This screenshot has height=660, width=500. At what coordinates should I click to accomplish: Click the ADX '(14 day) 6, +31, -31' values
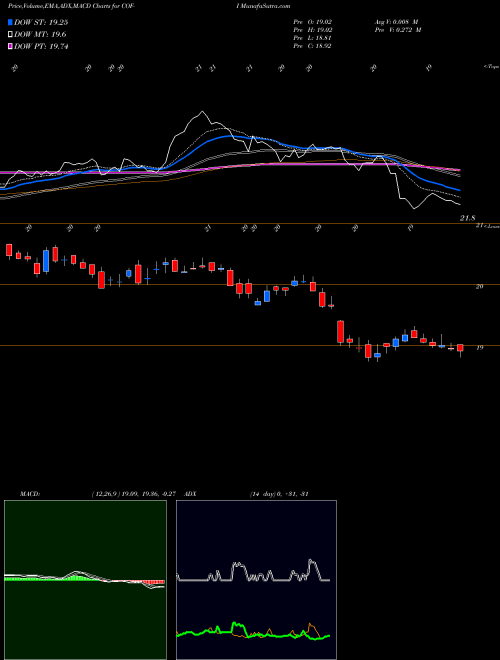[x=279, y=494]
